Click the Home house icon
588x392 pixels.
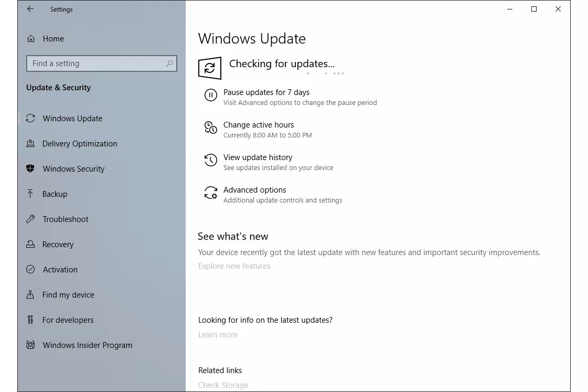pyautogui.click(x=31, y=39)
